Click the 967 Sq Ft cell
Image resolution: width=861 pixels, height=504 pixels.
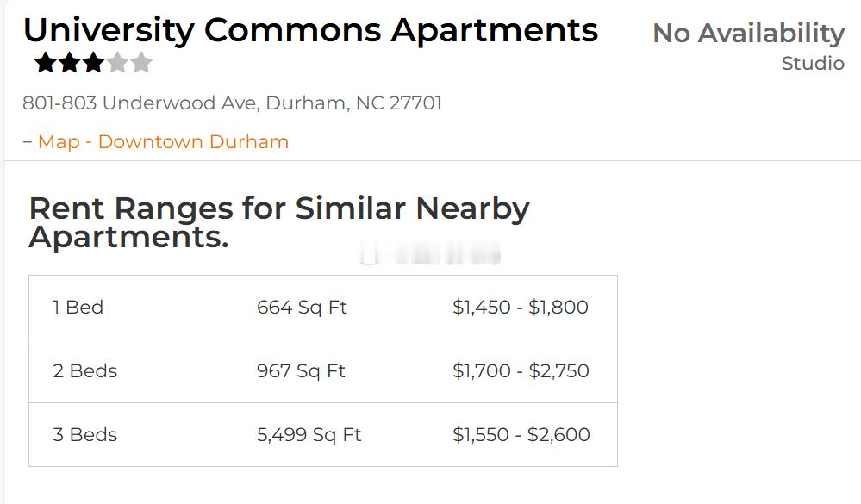[301, 371]
